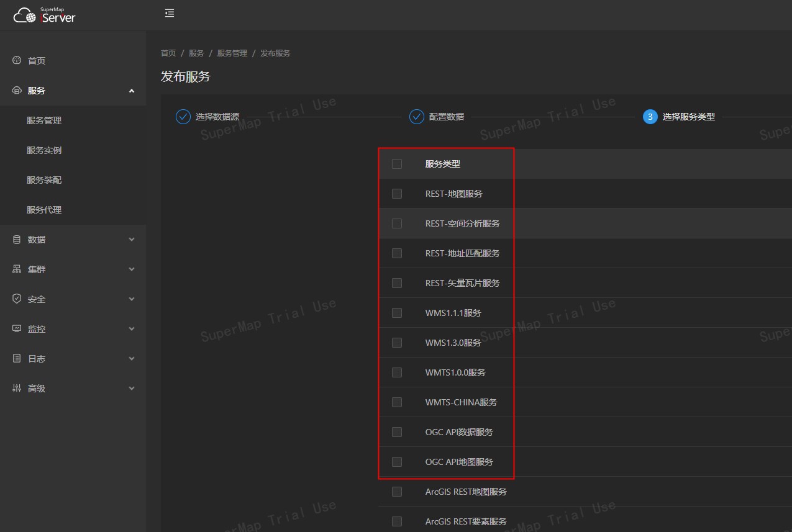Expand the 数据 menu chevron

click(x=131, y=240)
